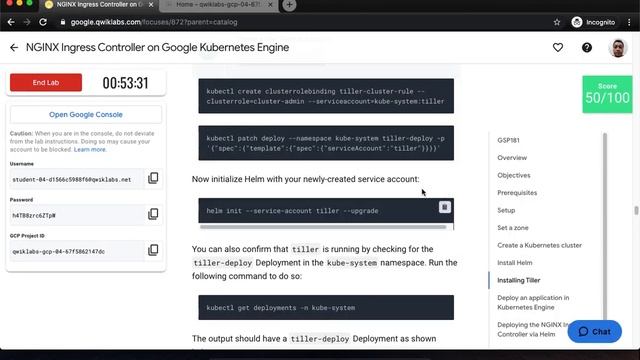This screenshot has width=640, height=360.
Task: Copy the helm init command
Action: tap(444, 207)
